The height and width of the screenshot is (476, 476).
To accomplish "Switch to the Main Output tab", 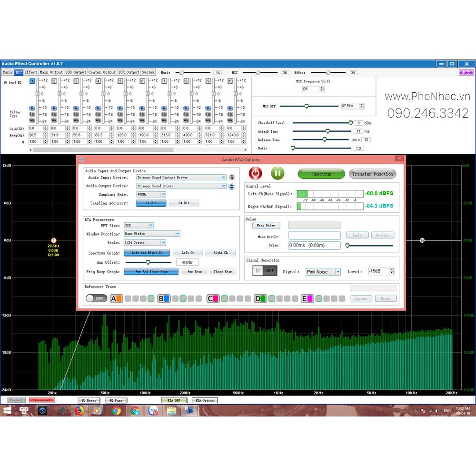I will pos(51,72).
